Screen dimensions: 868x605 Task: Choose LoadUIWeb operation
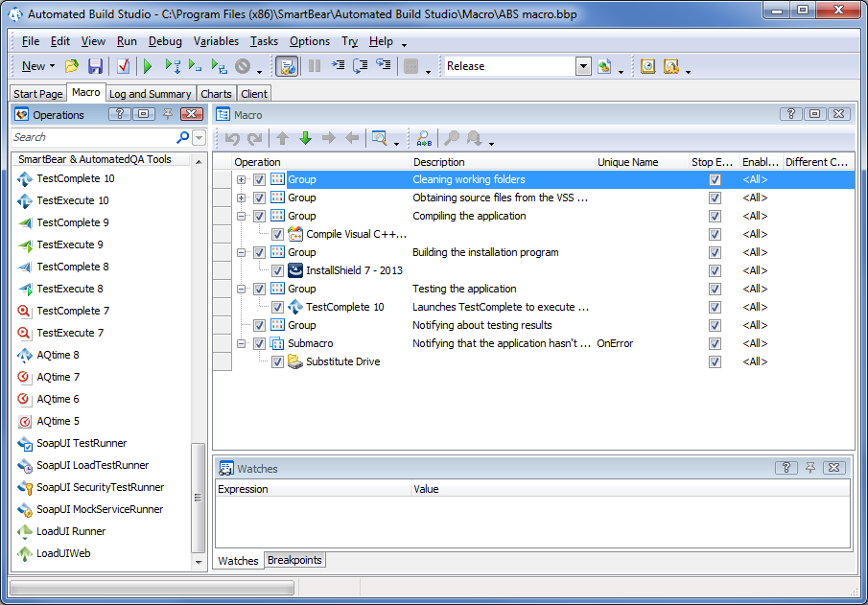click(63, 553)
